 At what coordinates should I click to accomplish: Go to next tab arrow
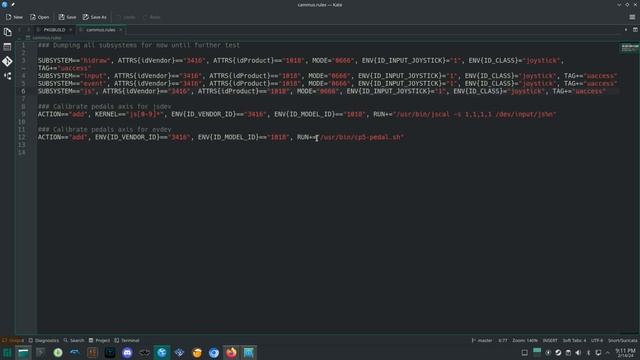29,30
